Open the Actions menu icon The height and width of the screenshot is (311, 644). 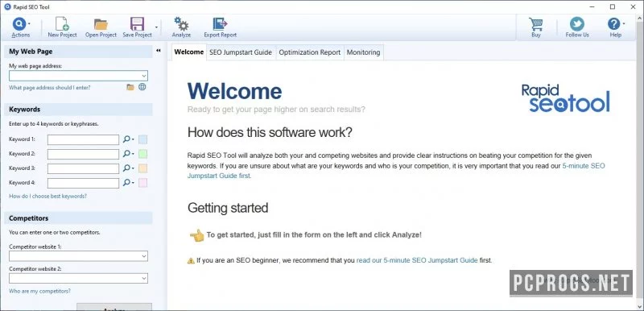(x=19, y=24)
